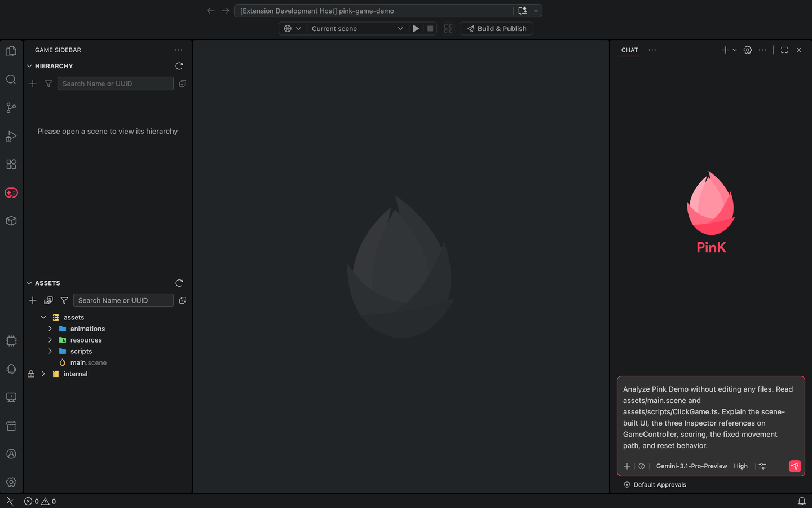Toggle the Assets filter
The height and width of the screenshot is (508, 812).
click(64, 300)
